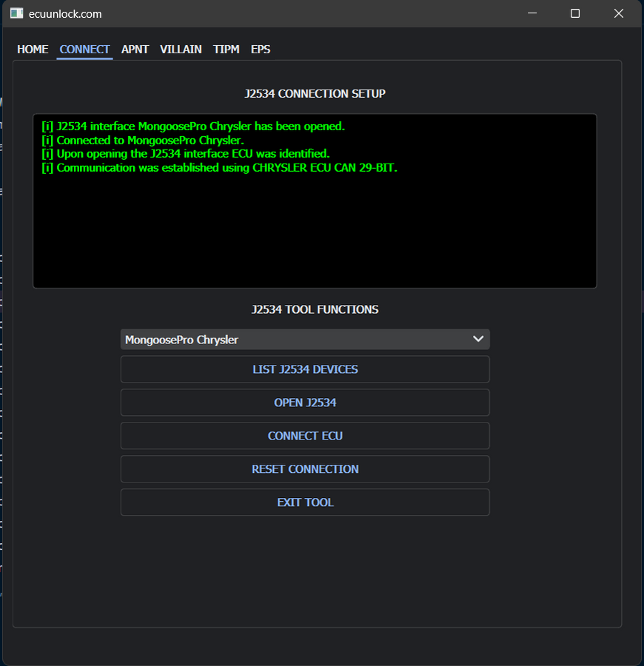This screenshot has width=644, height=666.
Task: Click LIST J2534 DEVICES
Action: pyautogui.click(x=305, y=369)
